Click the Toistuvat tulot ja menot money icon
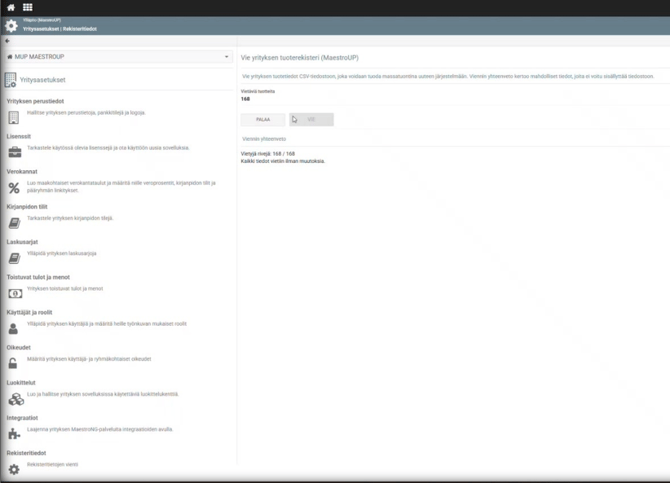The width and height of the screenshot is (670, 483). [x=15, y=294]
